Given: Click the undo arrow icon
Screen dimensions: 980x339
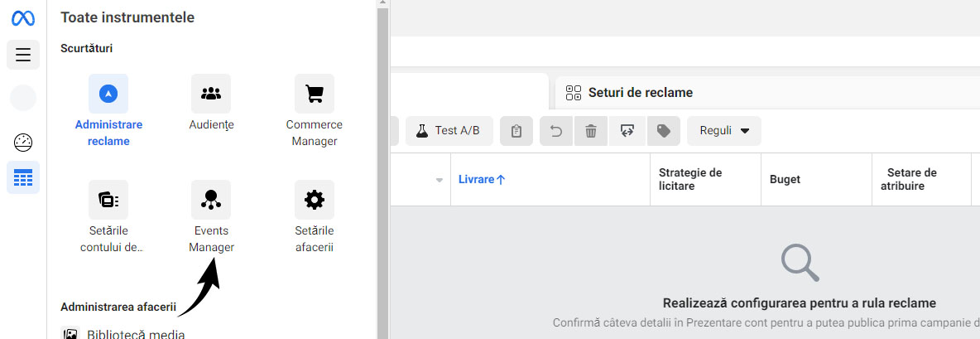Looking at the screenshot, I should (556, 131).
